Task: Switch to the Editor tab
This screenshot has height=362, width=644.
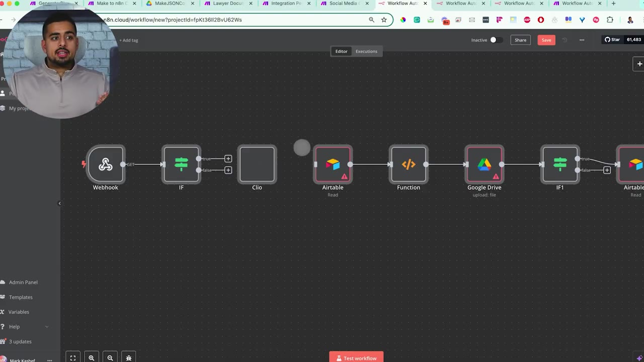Action: [x=341, y=51]
